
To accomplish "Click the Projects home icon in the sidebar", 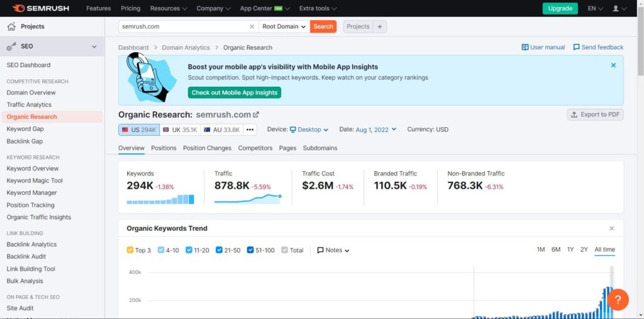I will 11,26.
